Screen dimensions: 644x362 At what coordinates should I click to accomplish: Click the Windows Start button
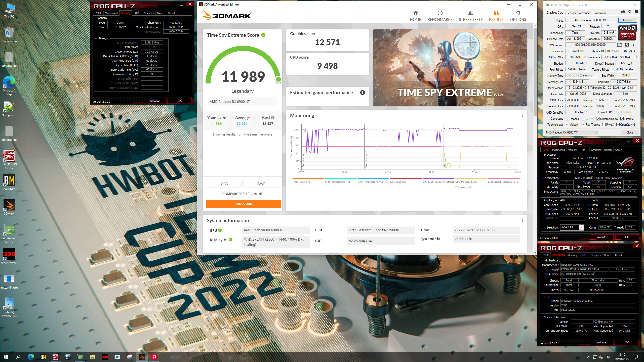click(x=6, y=357)
